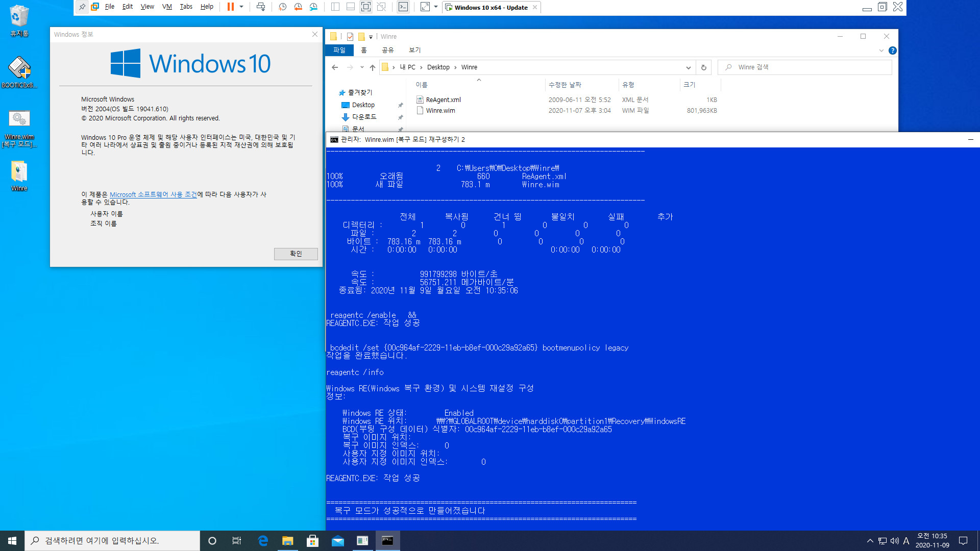Screen dimensions: 980x551
Task: Pause the virtual machine with the orange pause icon
Action: pos(231,7)
